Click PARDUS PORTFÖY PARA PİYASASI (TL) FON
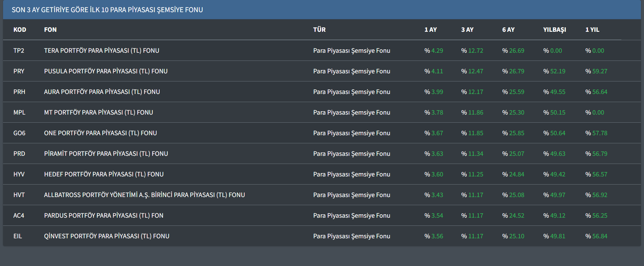Screen dimensions: 644x266 (103, 216)
